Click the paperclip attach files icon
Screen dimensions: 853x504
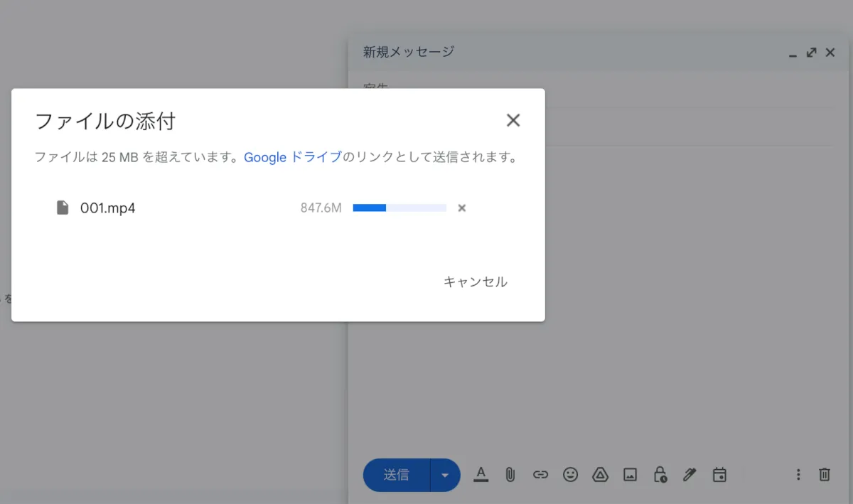tap(510, 475)
